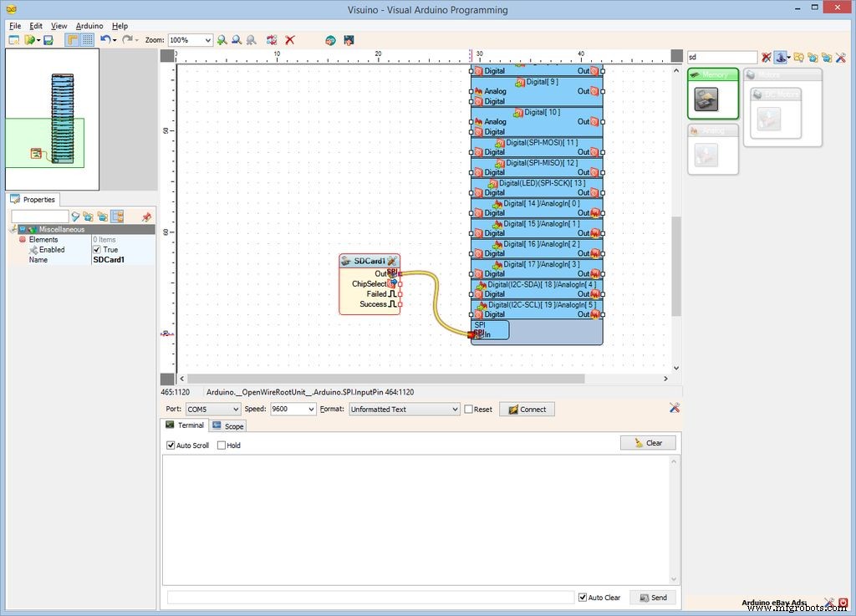Screen dimensions: 856x616
Task: Disable Auto Scroll in the Terminal
Action: (x=171, y=445)
